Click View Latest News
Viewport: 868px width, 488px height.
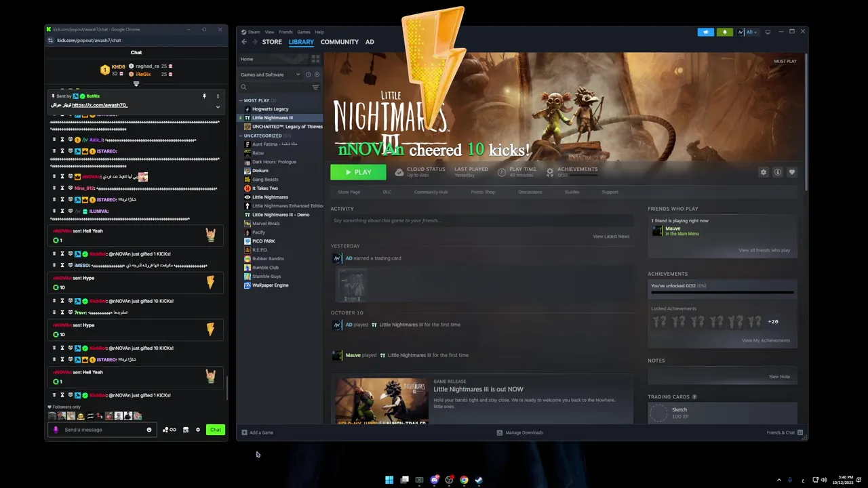(x=611, y=237)
